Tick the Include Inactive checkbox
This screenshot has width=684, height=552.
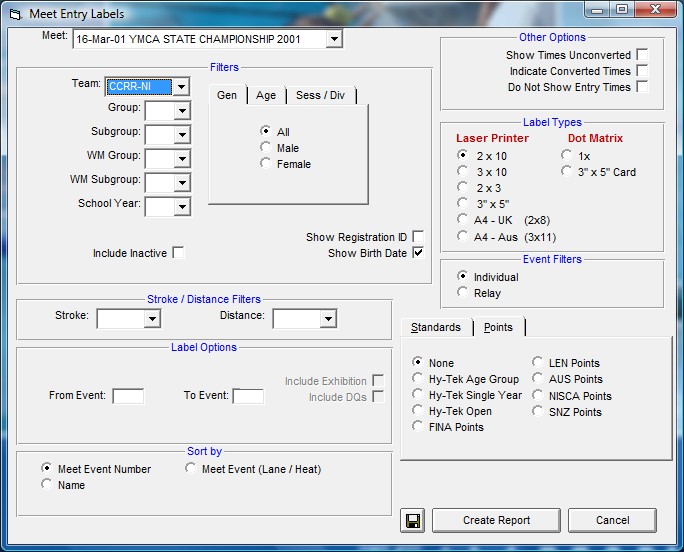178,253
